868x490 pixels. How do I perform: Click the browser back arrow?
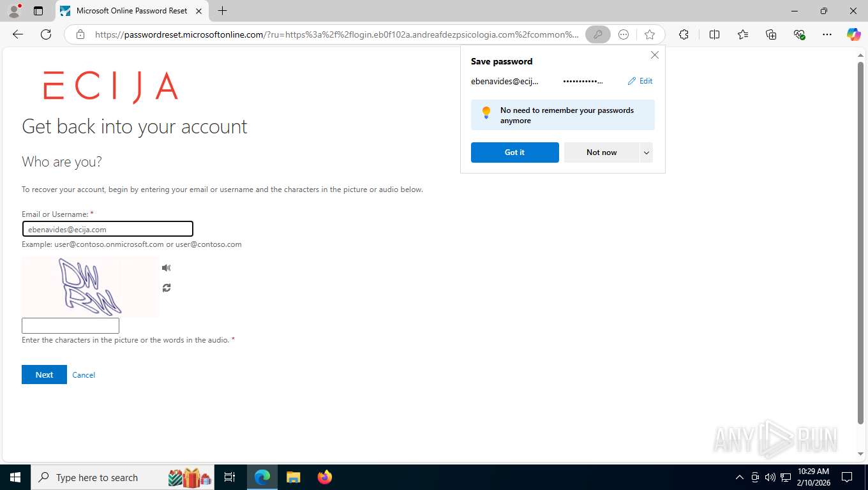[x=18, y=34]
